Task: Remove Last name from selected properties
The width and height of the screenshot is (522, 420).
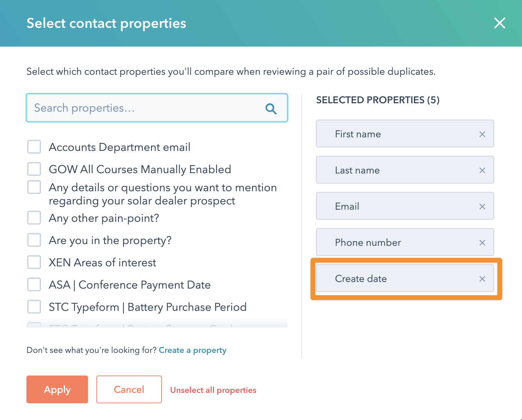Action: click(482, 170)
